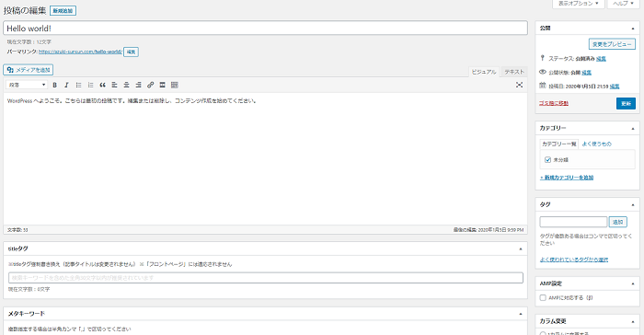Click 新規カテゴリーを追加 link
Screen dimensions: 644x335
[x=567, y=178]
